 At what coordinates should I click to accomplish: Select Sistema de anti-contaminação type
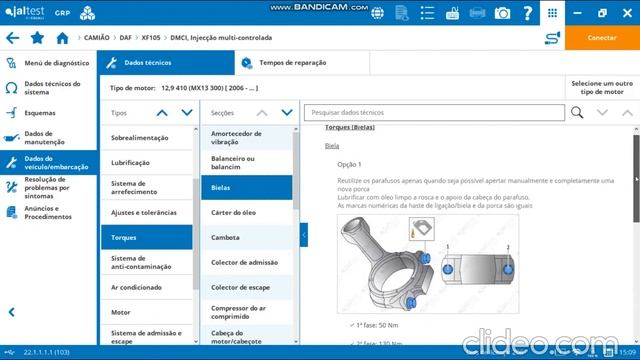point(147,262)
